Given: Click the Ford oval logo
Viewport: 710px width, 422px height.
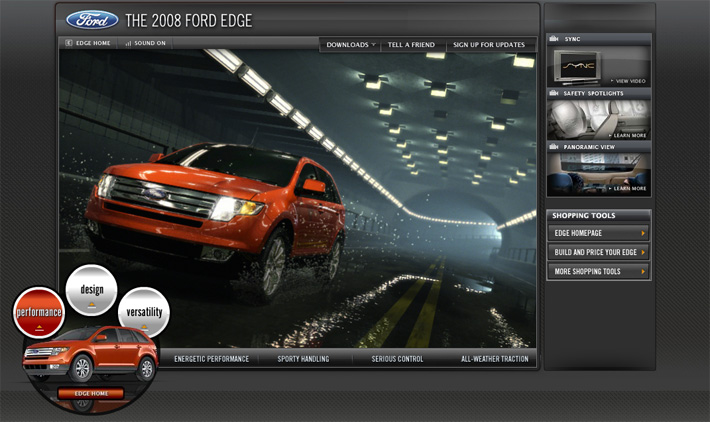Looking at the screenshot, I should click(92, 20).
